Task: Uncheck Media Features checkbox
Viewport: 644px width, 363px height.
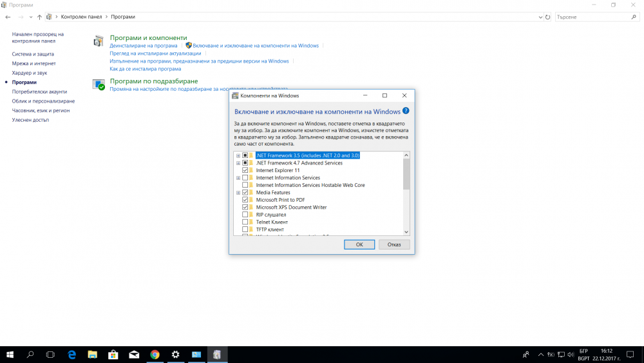Action: [x=245, y=192]
